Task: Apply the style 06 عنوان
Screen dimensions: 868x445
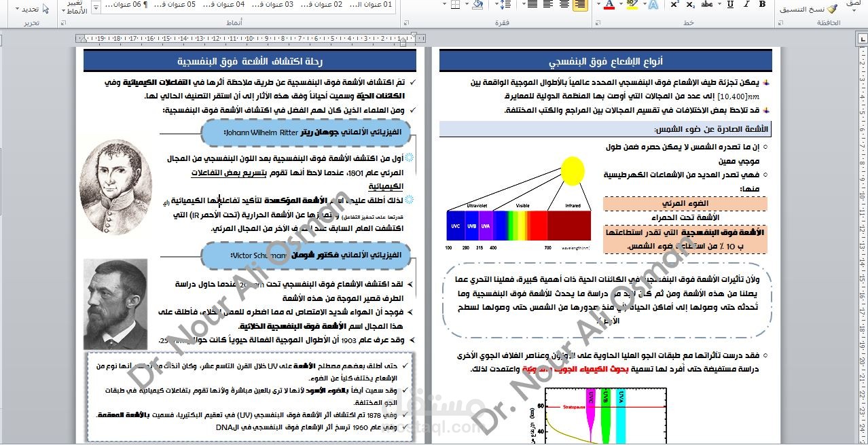Action: point(126,5)
